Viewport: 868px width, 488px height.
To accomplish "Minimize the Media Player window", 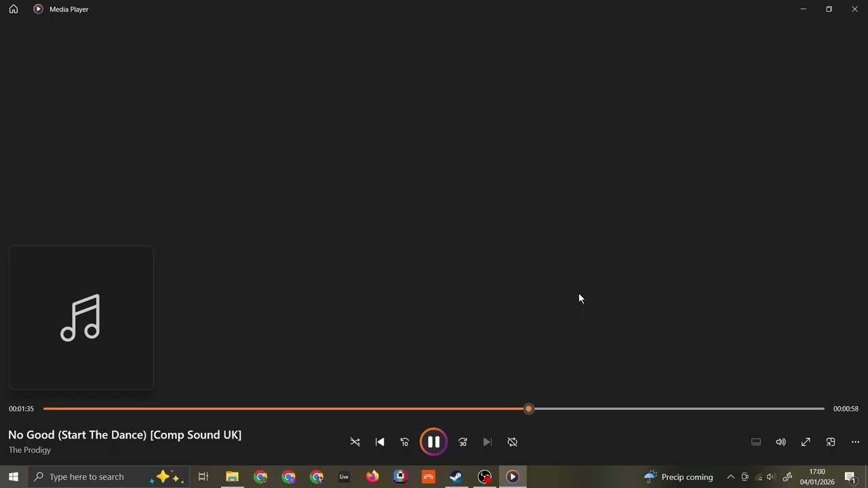I will (x=803, y=9).
